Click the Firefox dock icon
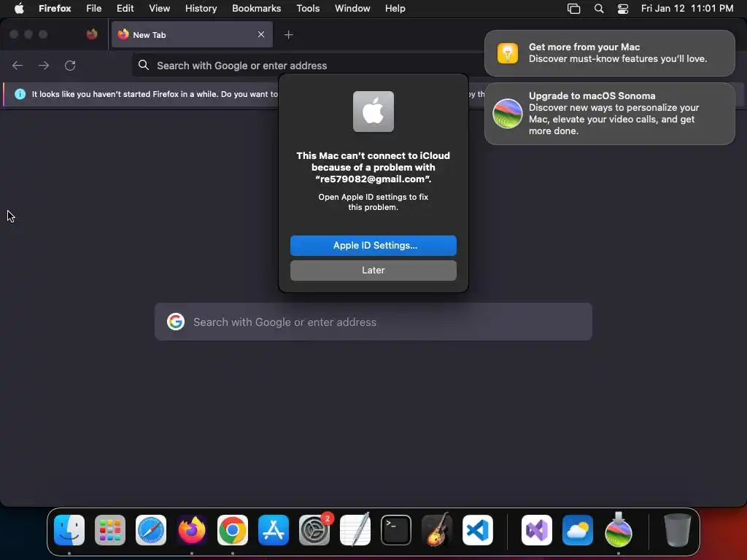Screen dimensions: 747x560 (192, 530)
